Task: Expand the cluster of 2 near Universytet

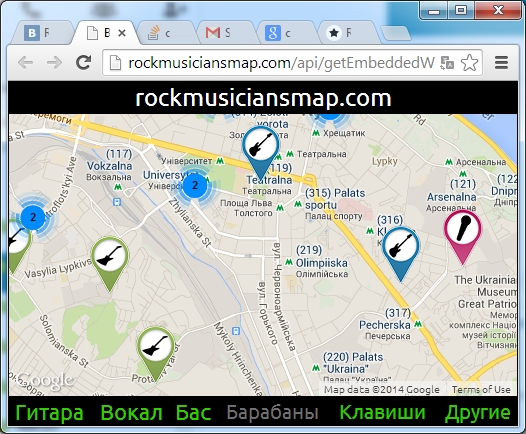Action: click(195, 185)
